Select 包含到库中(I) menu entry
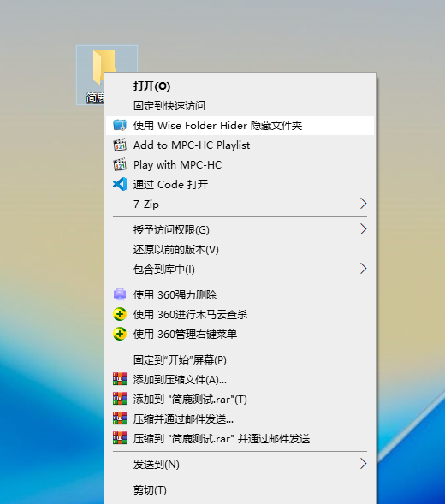The width and height of the screenshot is (445, 504). pos(240,269)
